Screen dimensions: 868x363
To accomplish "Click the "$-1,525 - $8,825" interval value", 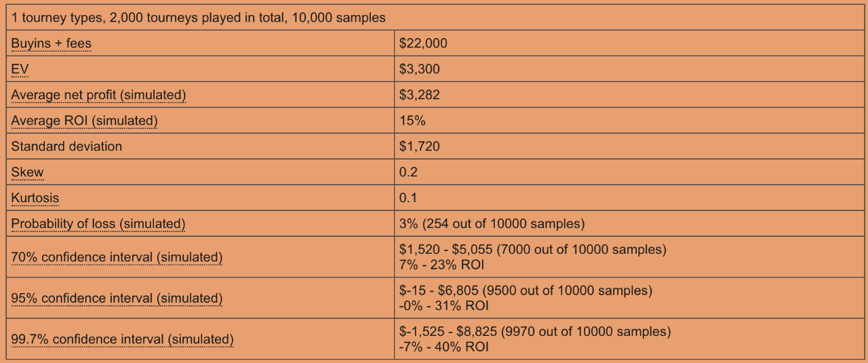I will tap(448, 332).
